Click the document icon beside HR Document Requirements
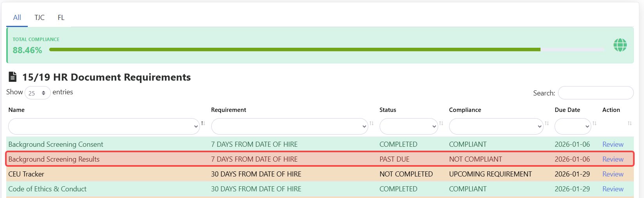The image size is (644, 198). click(x=13, y=77)
